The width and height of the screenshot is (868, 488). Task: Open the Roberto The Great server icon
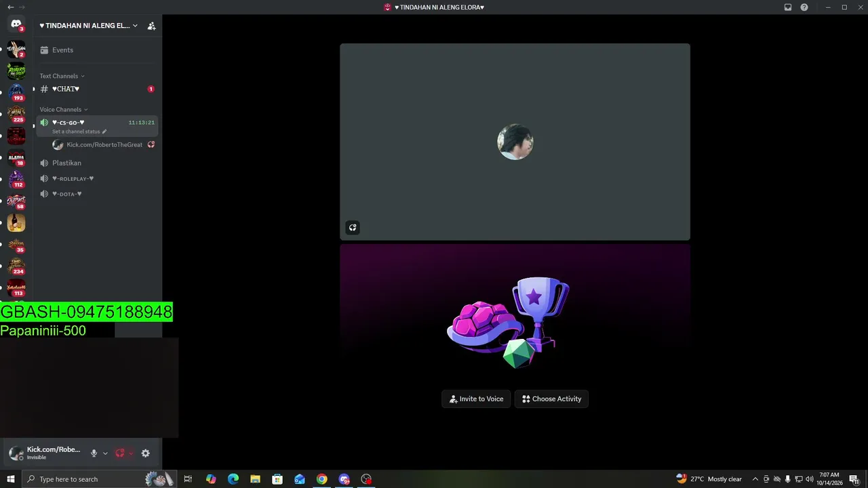point(16,70)
